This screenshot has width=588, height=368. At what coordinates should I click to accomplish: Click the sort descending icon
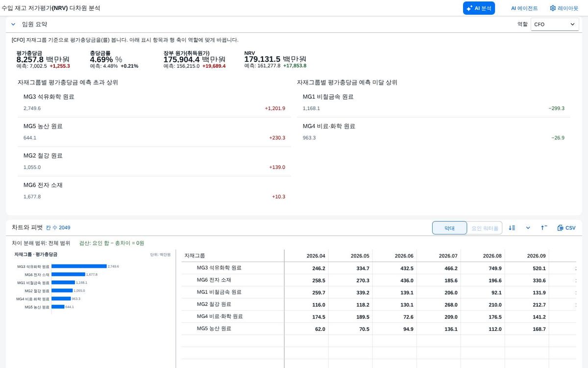[x=512, y=228]
